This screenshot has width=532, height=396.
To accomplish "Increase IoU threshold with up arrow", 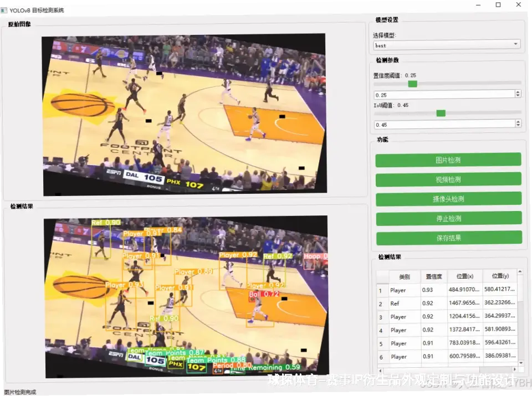I will pos(518,122).
